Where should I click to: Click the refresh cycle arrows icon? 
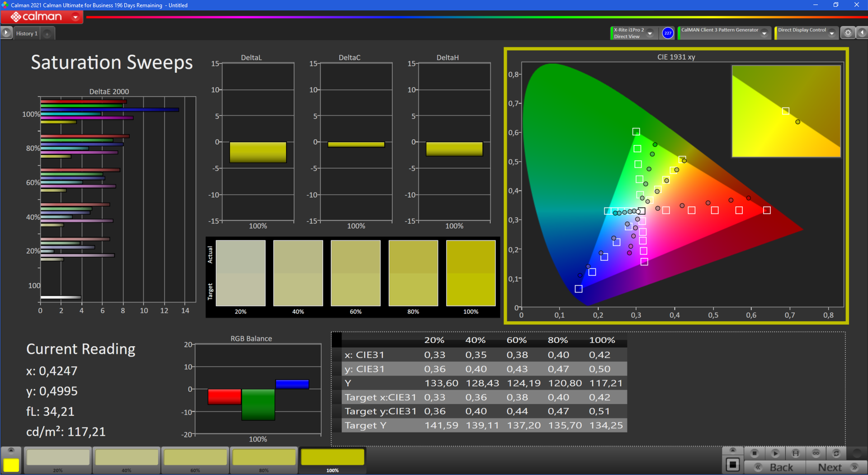click(836, 453)
